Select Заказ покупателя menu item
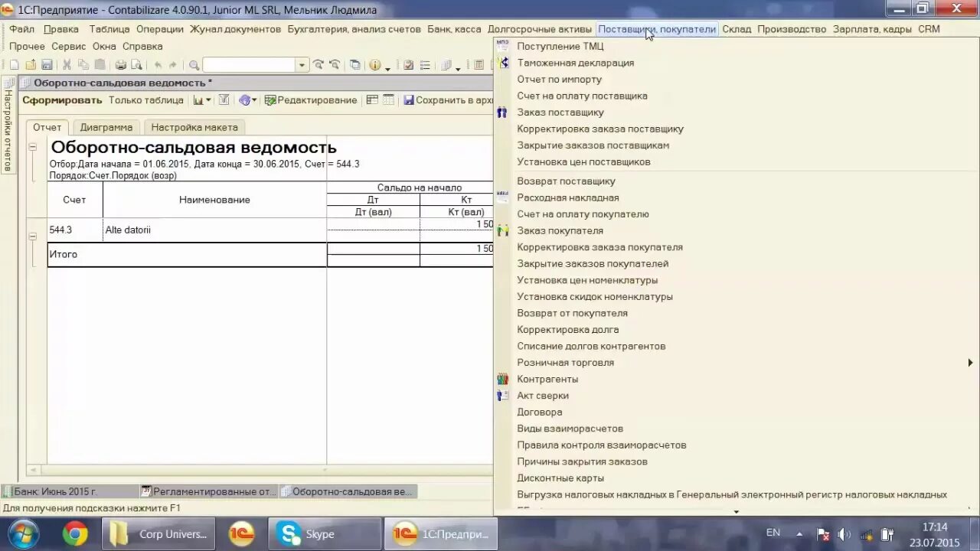 click(735, 230)
